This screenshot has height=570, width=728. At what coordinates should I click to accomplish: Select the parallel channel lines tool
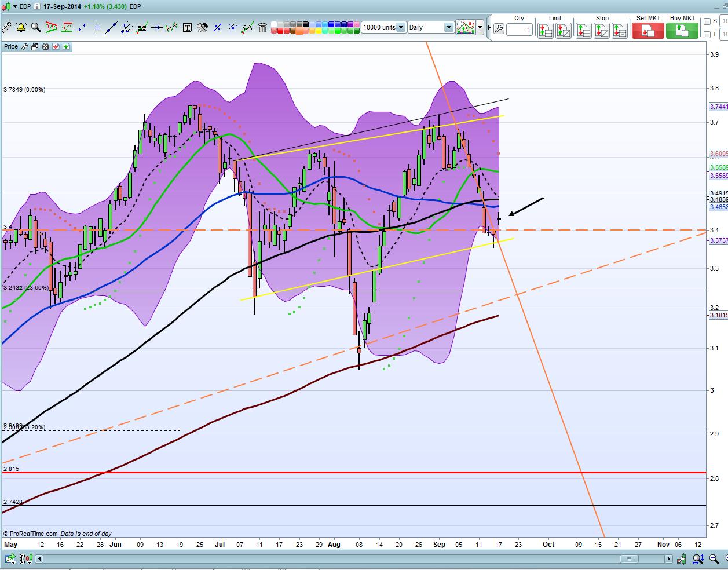[x=126, y=27]
